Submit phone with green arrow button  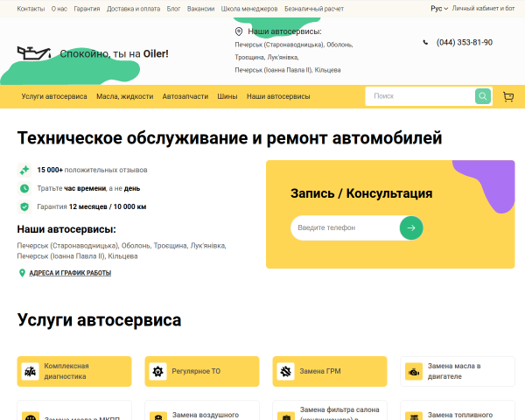pyautogui.click(x=411, y=227)
